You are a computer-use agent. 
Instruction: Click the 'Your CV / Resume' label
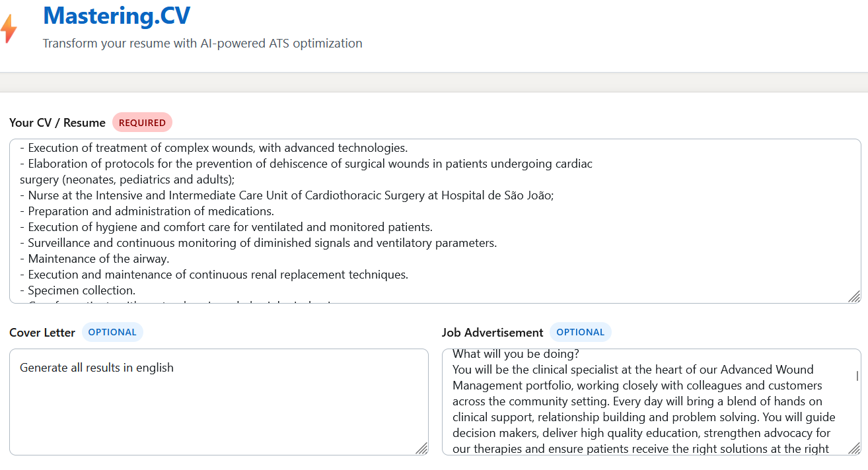pyautogui.click(x=57, y=123)
